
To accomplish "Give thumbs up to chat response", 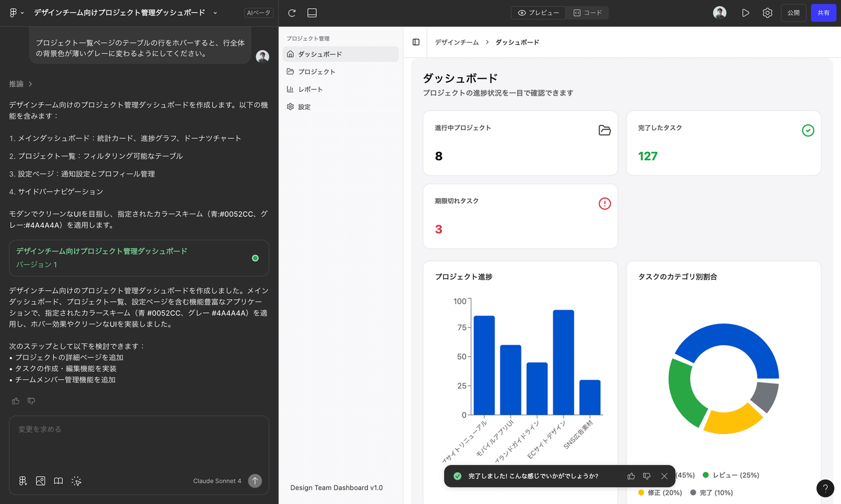I will (x=16, y=401).
